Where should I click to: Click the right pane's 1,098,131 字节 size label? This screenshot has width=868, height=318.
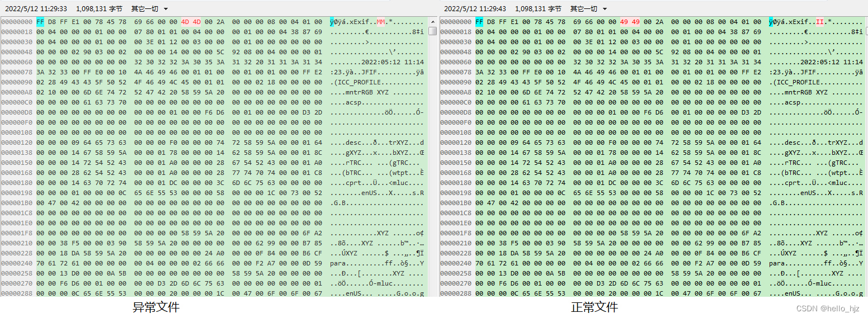click(538, 9)
